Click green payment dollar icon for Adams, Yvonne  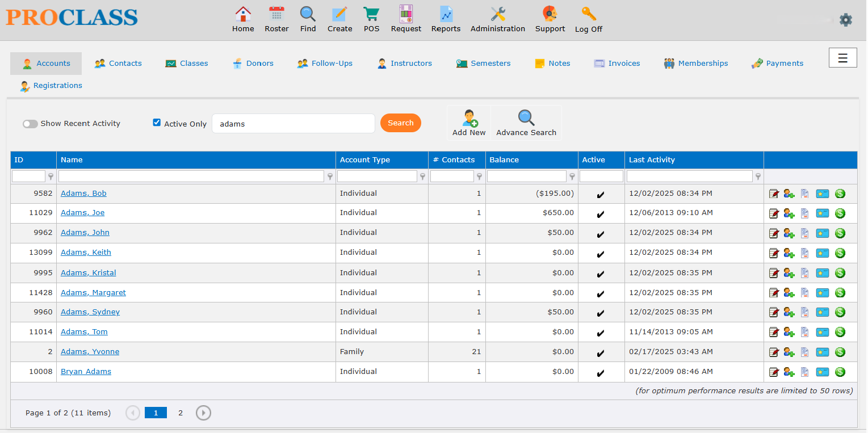click(x=840, y=351)
